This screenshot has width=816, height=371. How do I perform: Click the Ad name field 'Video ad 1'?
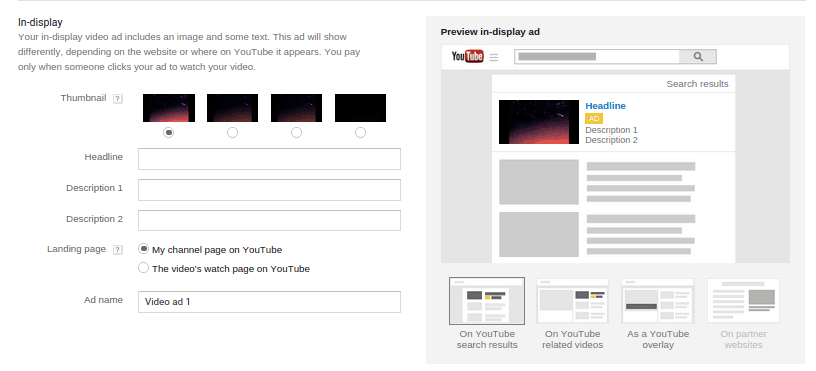click(x=269, y=302)
